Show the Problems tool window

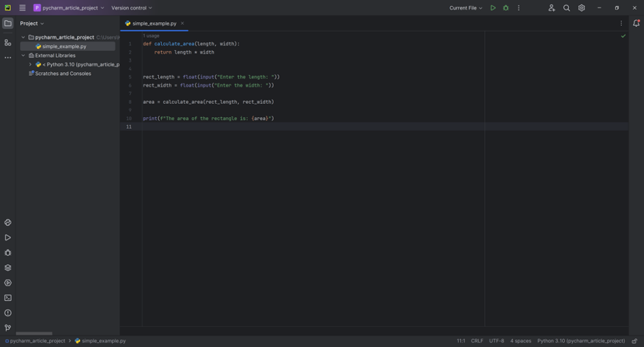(8, 313)
